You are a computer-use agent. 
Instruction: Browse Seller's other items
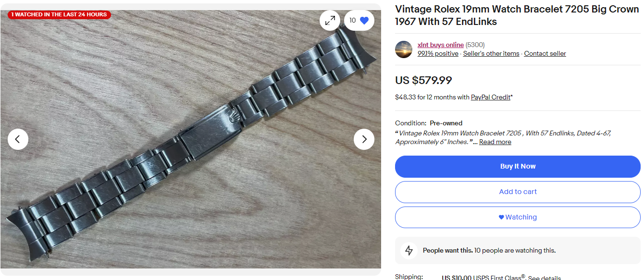pos(491,53)
